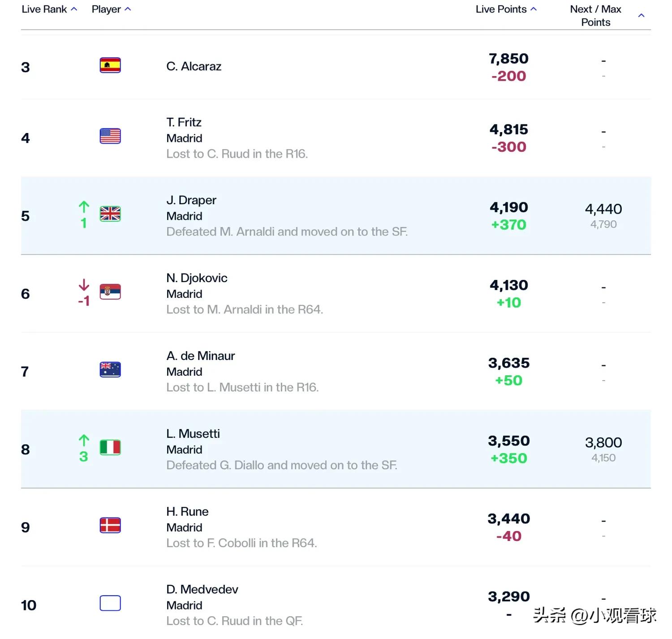Click Draper's next points value 4,440

pos(603,209)
